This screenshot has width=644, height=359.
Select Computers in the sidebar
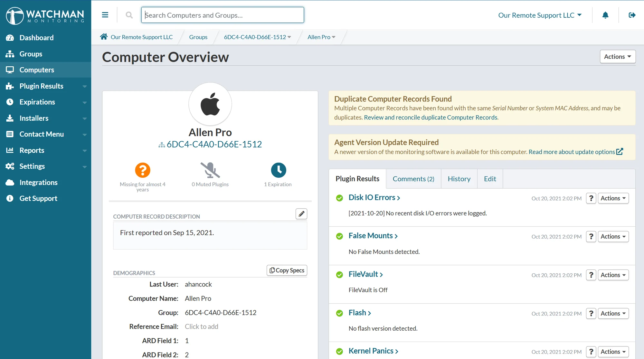coord(45,70)
